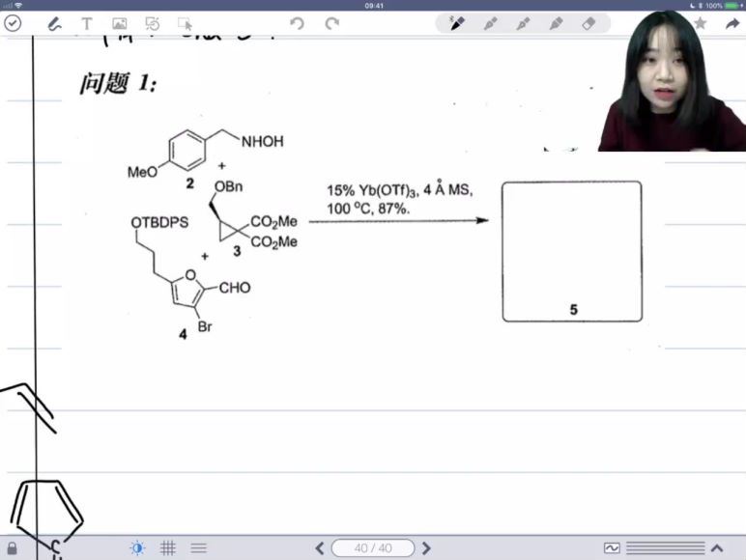This screenshot has width=746, height=560.
Task: Click the insert image icon
Action: [x=120, y=24]
